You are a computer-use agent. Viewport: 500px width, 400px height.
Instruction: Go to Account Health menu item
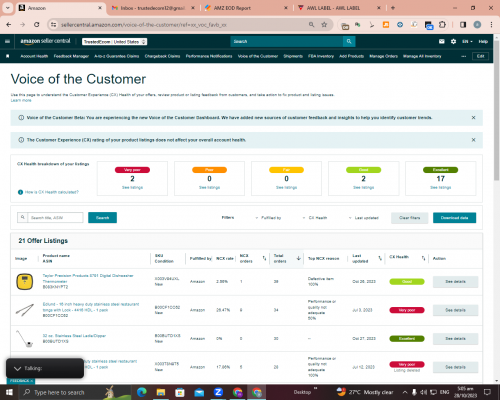pyautogui.click(x=34, y=56)
